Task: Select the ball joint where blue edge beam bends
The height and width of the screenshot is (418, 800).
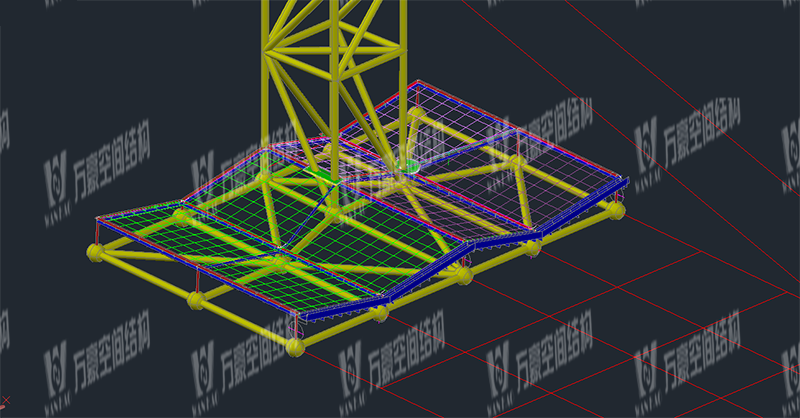Action: click(463, 274)
